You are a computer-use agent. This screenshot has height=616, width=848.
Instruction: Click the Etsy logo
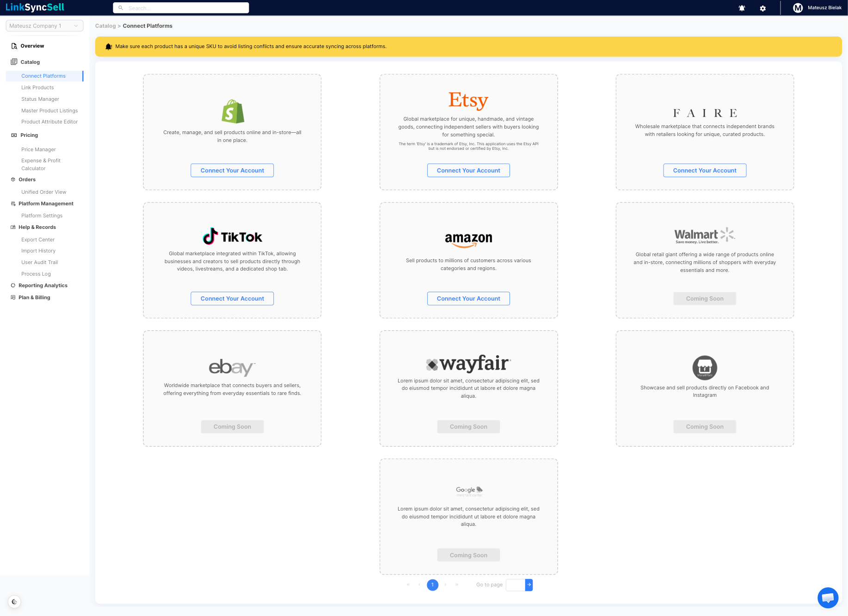coord(468,100)
